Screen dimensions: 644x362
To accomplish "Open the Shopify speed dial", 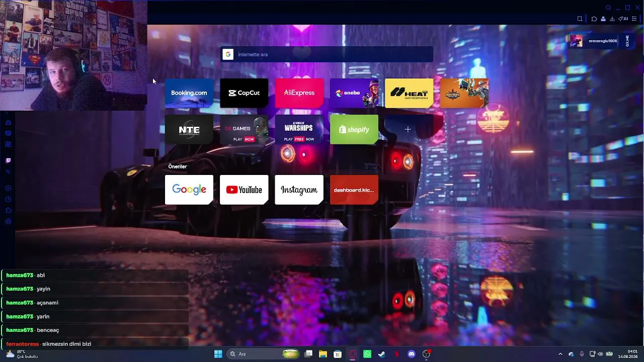I will tap(354, 130).
